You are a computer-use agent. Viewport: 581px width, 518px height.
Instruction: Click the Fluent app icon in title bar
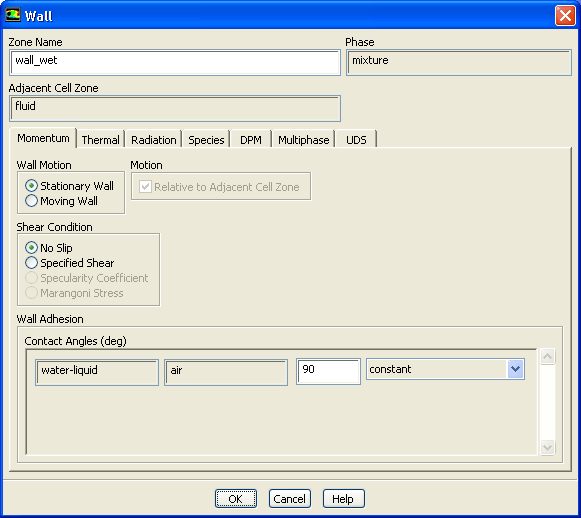click(13, 15)
